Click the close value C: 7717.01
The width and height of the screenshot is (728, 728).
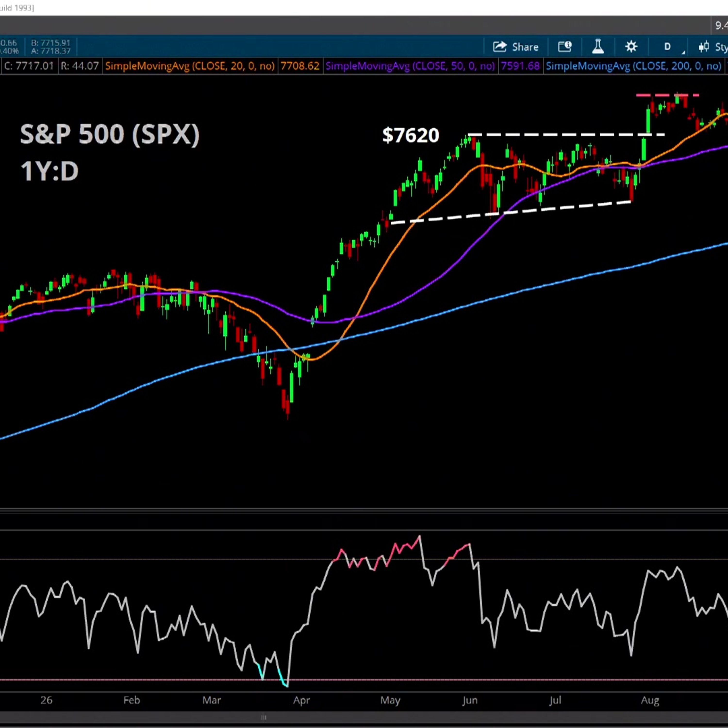pos(29,66)
